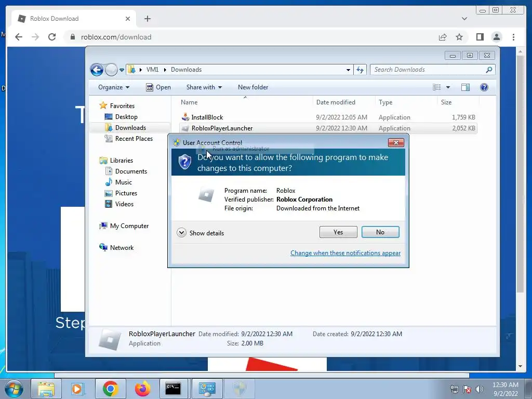
Task: Click Chrome's back arrow
Action: click(19, 37)
